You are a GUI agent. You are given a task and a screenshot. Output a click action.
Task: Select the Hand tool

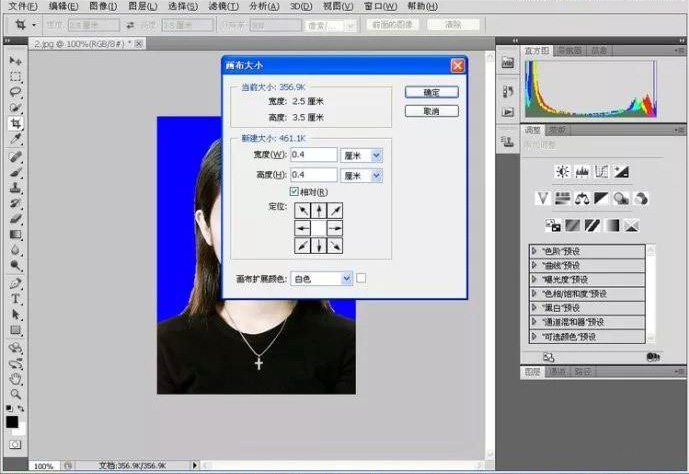click(x=15, y=379)
